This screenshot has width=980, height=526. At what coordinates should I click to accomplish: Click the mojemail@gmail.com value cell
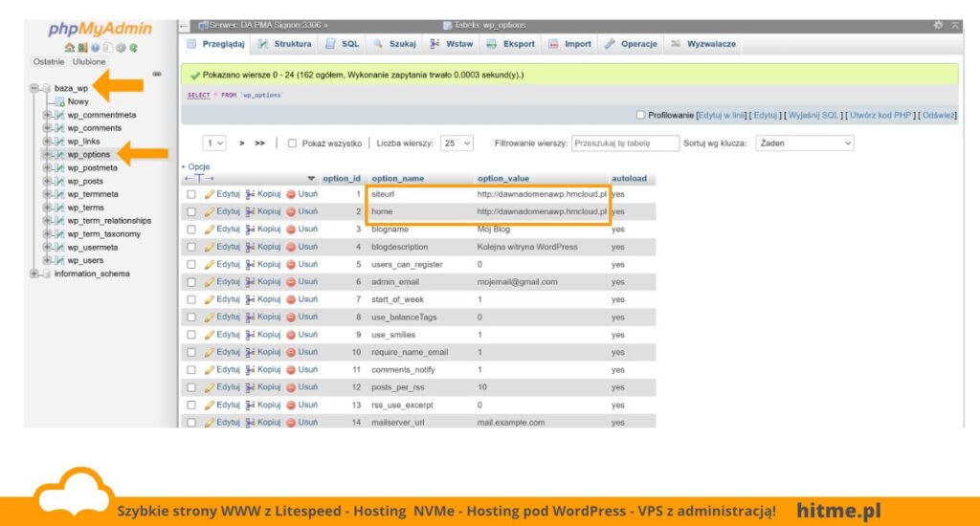[x=517, y=282]
